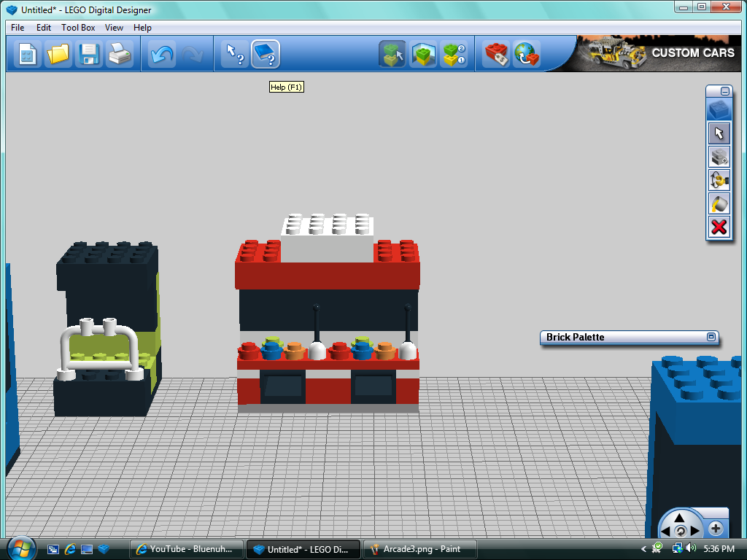This screenshot has width=747, height=560.
Task: Rotate camera up with the up arrow
Action: point(680,518)
